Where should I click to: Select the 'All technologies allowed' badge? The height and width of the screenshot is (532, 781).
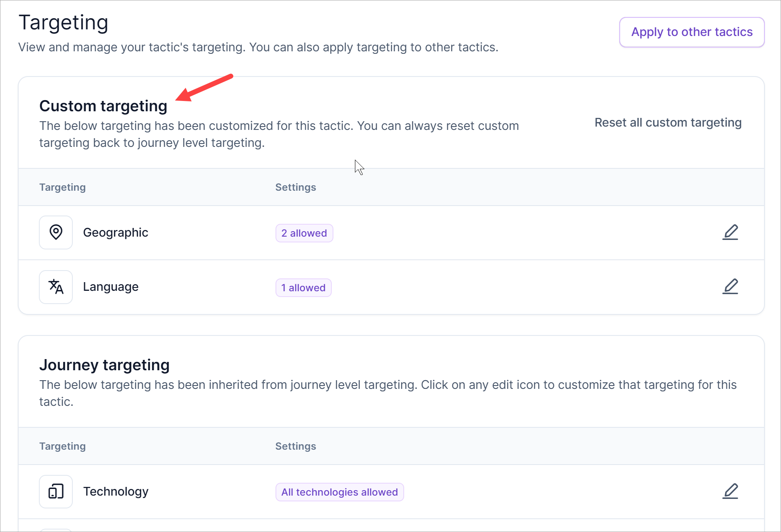[x=339, y=492]
